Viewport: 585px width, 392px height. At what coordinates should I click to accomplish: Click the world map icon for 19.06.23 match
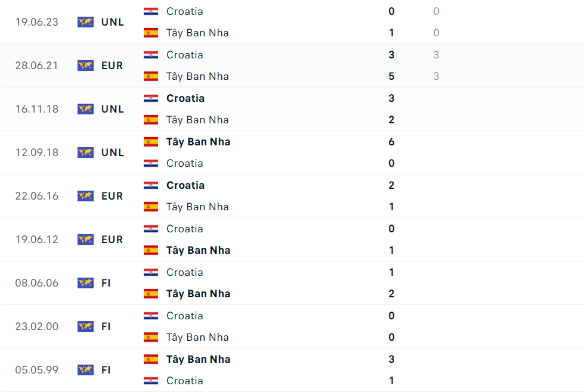point(85,22)
